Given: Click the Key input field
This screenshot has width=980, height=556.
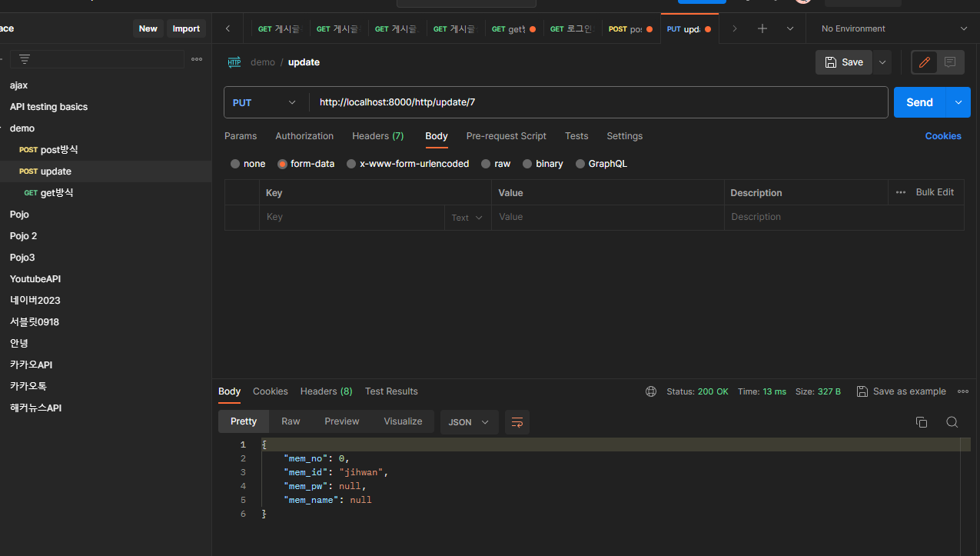Looking at the screenshot, I should (352, 218).
